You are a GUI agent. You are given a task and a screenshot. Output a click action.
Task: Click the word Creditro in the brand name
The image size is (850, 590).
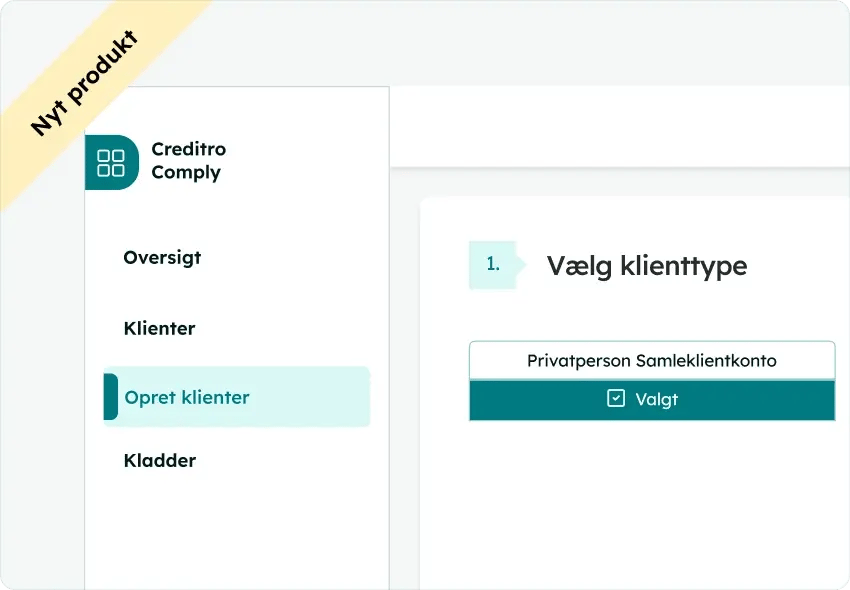click(x=188, y=149)
